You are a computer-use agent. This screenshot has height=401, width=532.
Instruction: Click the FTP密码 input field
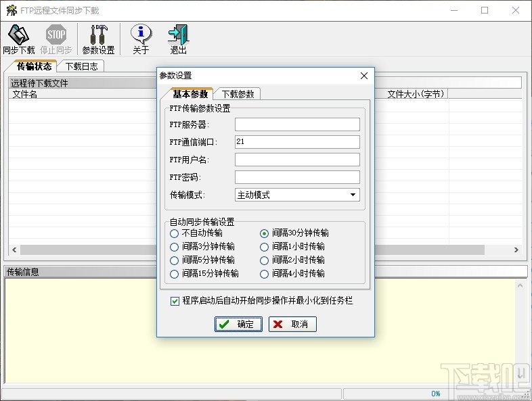297,177
